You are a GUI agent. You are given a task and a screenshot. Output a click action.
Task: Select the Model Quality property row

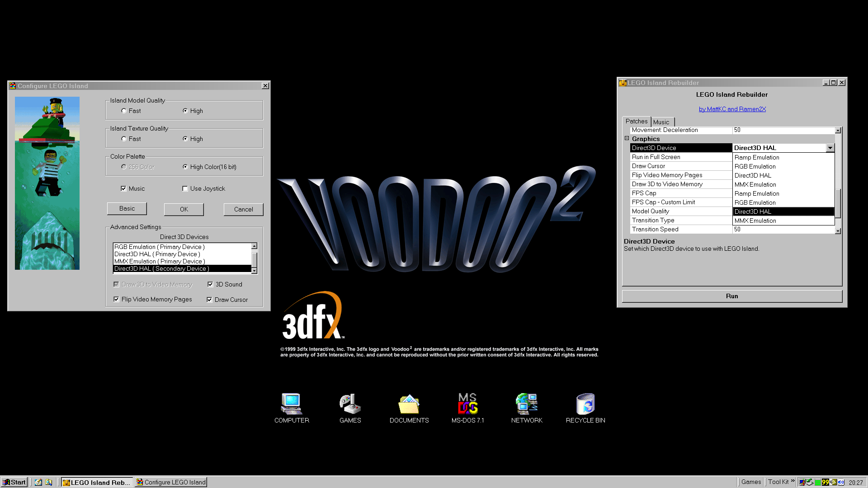[x=681, y=211]
